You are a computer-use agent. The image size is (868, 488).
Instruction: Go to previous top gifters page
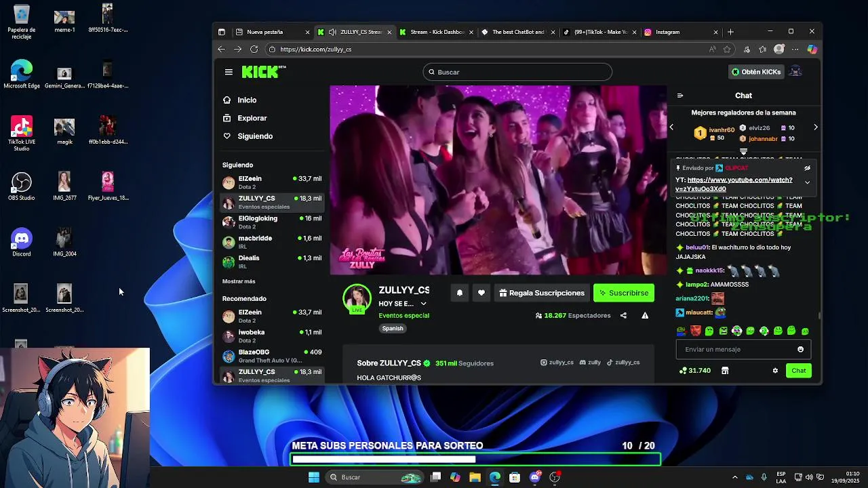click(671, 127)
